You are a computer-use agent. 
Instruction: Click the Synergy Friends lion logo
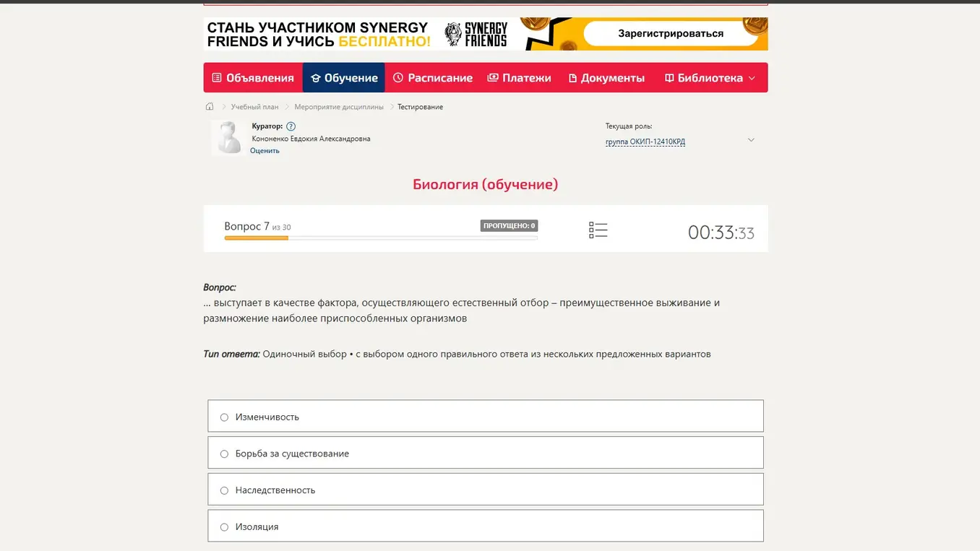tap(453, 34)
